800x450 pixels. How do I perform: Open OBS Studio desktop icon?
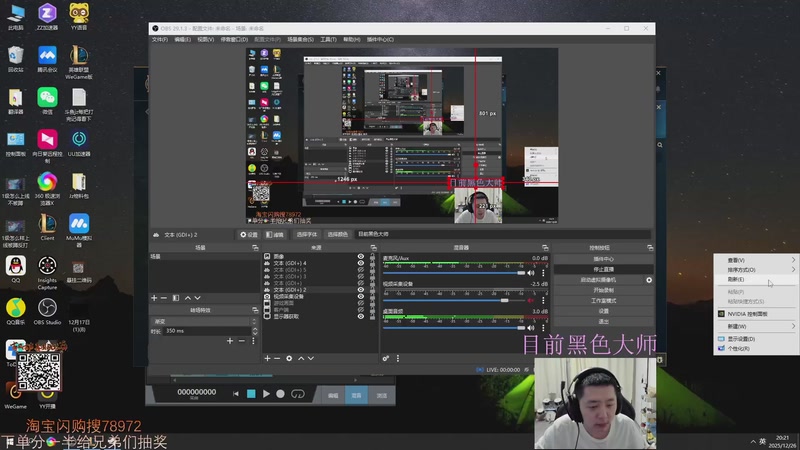pyautogui.click(x=47, y=312)
